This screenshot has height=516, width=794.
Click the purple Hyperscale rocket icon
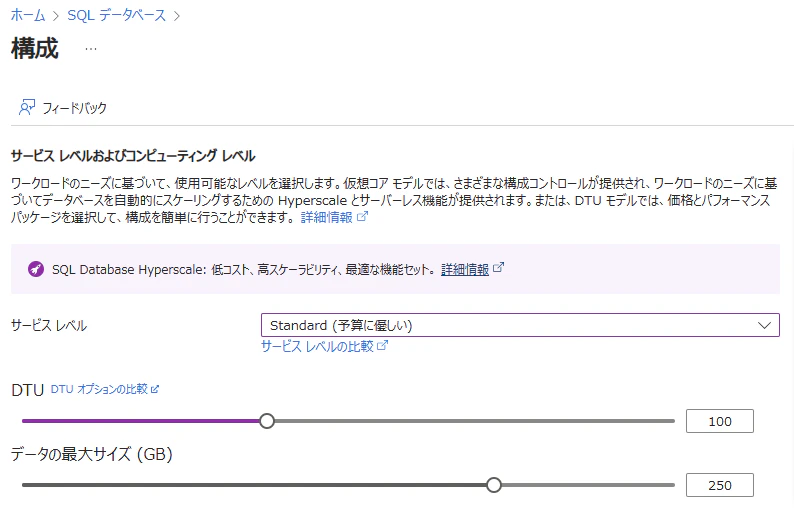pyautogui.click(x=36, y=269)
